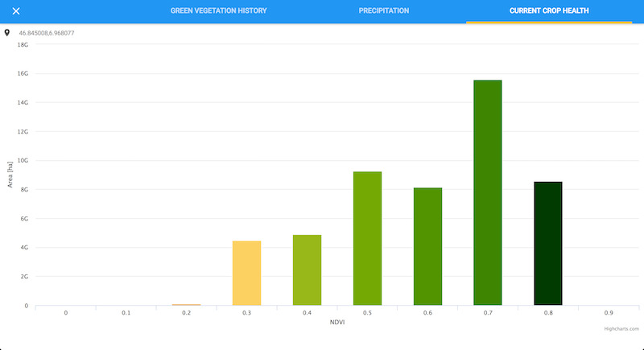Click the tallest bar at NDVI 0.7
The image size is (644, 350).
[488, 193]
